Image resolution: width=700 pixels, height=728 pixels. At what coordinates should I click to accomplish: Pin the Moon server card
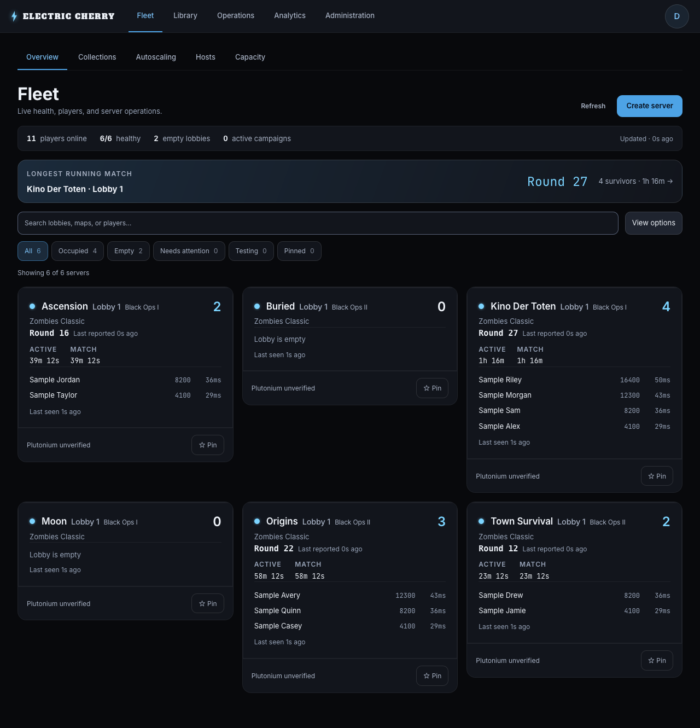click(208, 603)
